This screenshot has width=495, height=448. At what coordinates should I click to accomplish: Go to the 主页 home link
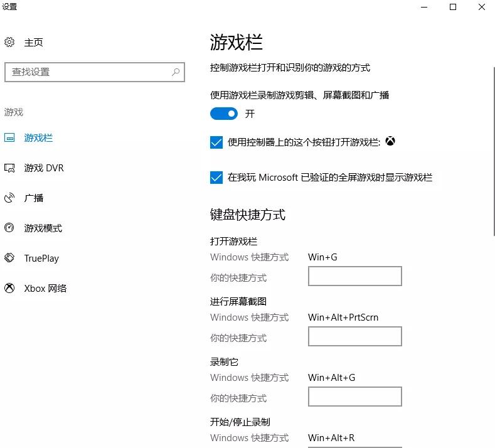[33, 42]
